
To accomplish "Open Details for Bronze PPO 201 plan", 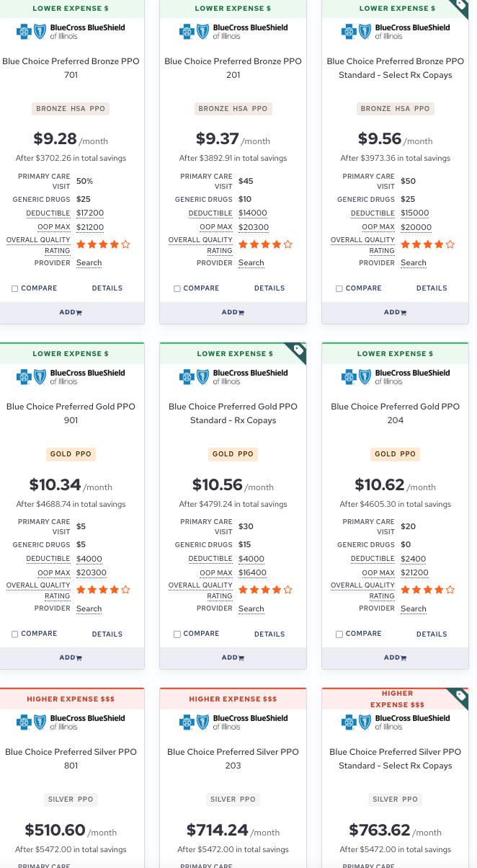I will 269,288.
